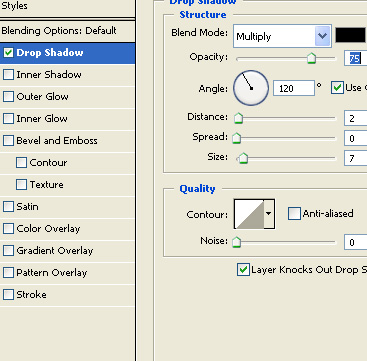
Task: Toggle the Anti-aliased checkbox
Action: point(294,214)
